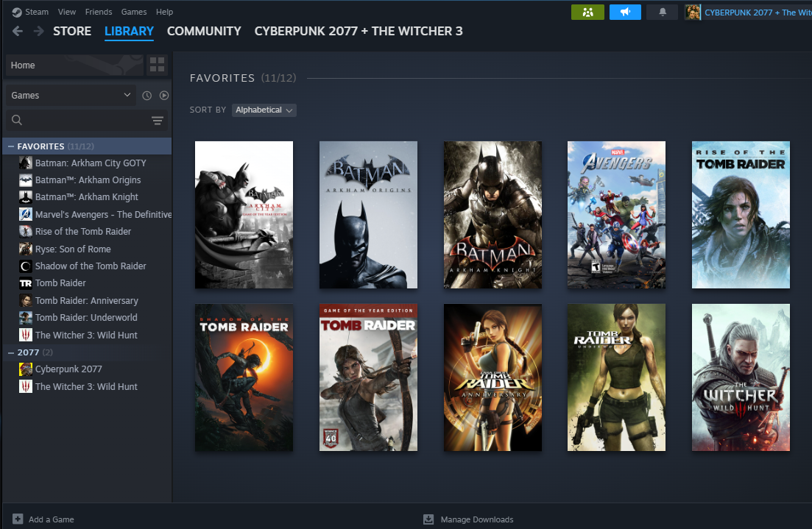Open the friends button in the top bar

point(587,12)
